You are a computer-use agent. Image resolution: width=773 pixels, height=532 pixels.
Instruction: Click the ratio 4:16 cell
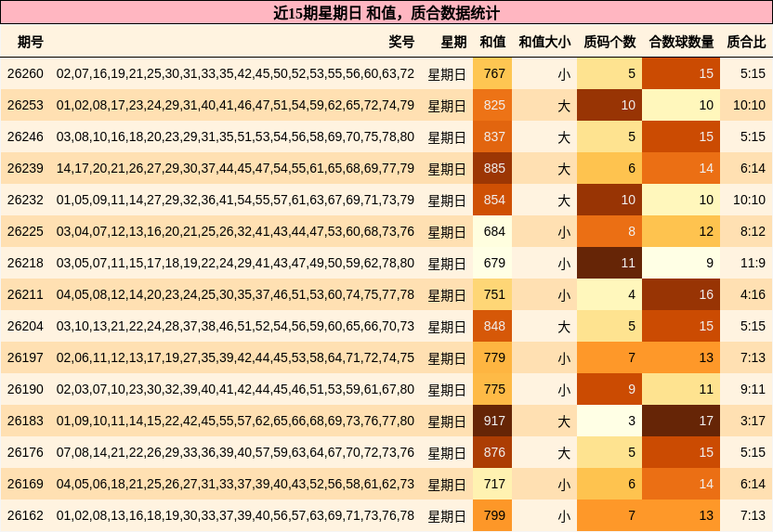[746, 294]
